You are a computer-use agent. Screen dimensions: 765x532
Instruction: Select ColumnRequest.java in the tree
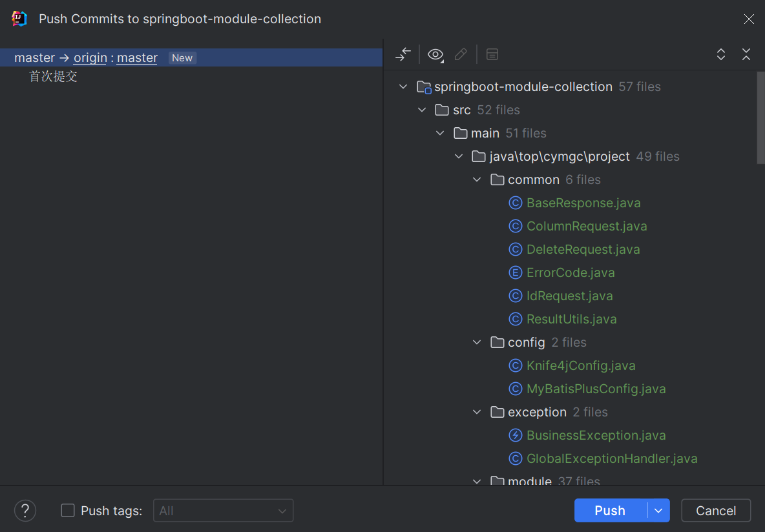coord(587,226)
